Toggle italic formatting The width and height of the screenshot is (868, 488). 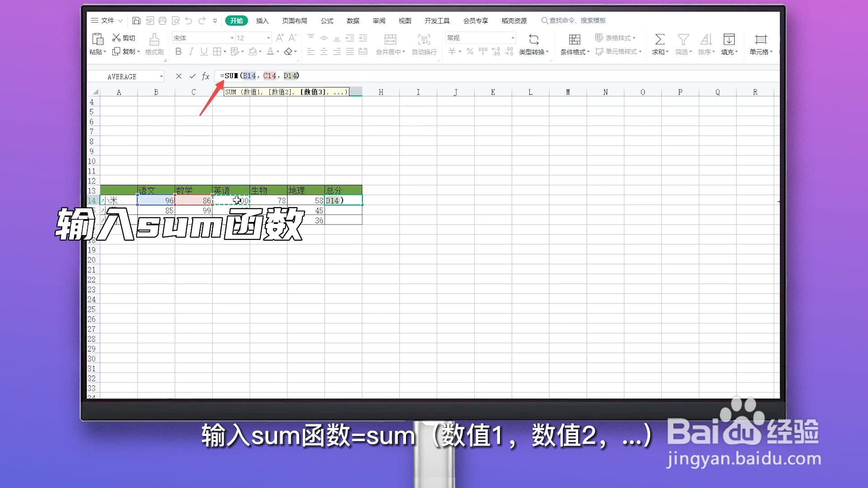tap(191, 52)
